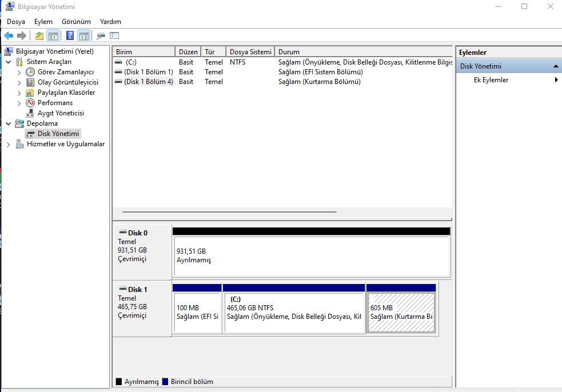The width and height of the screenshot is (562, 392).
Task: Select Performans in the console tree
Action: (x=55, y=103)
